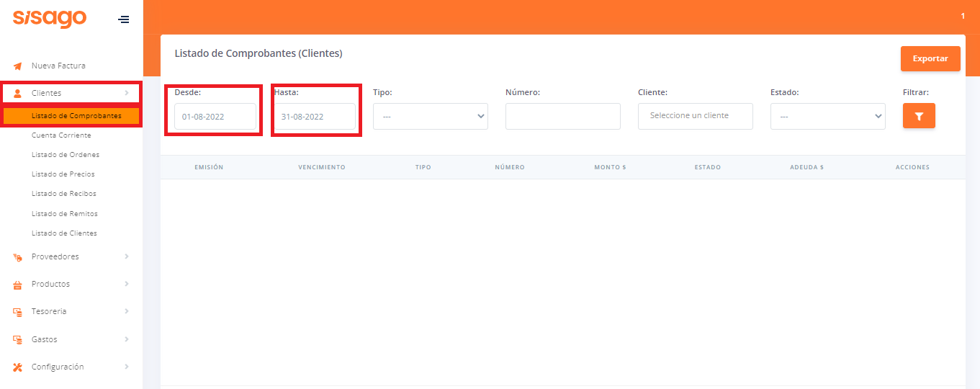Click the Configuración tools icon

click(18, 367)
